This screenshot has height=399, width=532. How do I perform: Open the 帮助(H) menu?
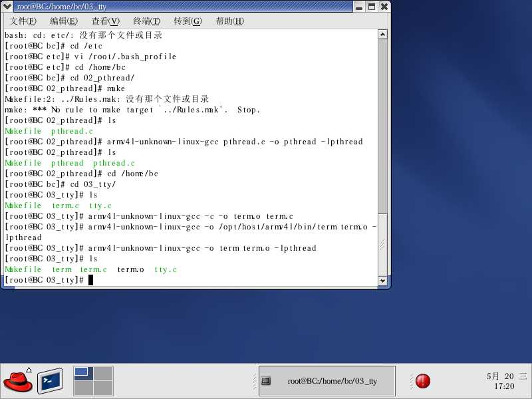pos(229,21)
